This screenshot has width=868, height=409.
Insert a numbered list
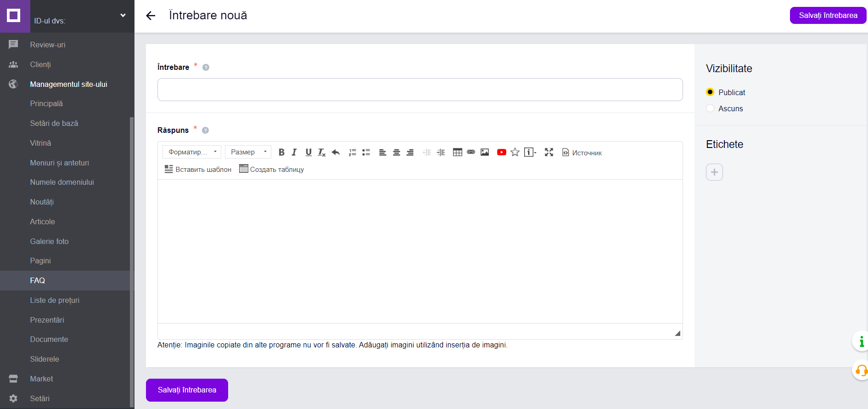coord(353,152)
